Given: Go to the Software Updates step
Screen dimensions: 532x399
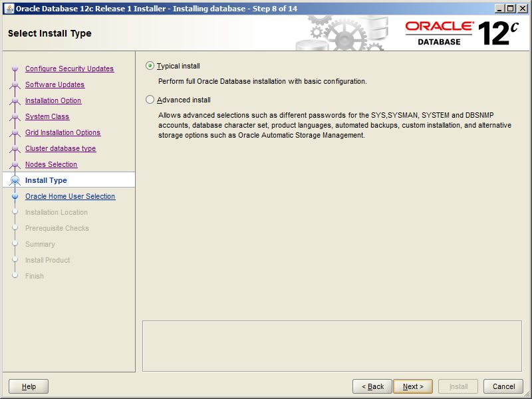Looking at the screenshot, I should (x=55, y=84).
